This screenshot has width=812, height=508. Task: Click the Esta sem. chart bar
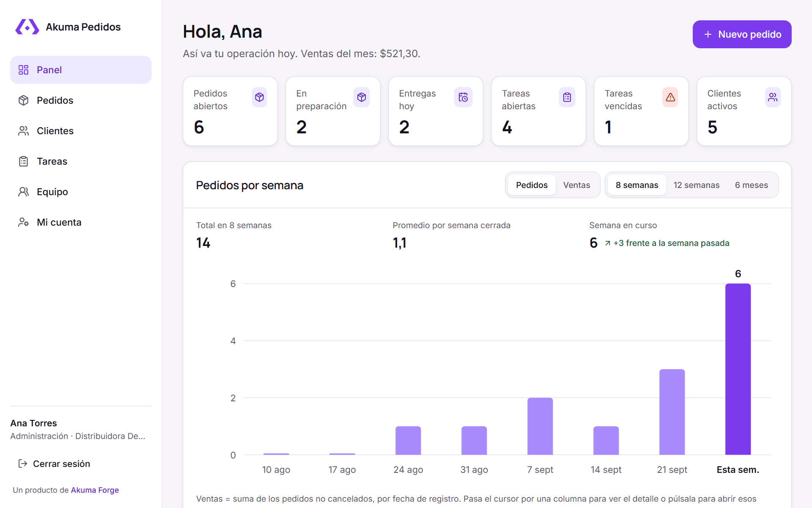pyautogui.click(x=738, y=369)
